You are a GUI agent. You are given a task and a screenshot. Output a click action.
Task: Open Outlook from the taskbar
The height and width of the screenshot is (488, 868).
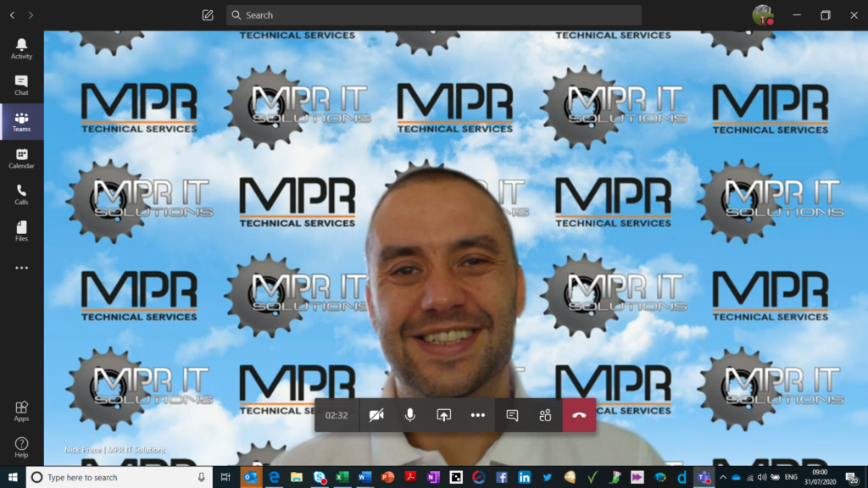251,477
